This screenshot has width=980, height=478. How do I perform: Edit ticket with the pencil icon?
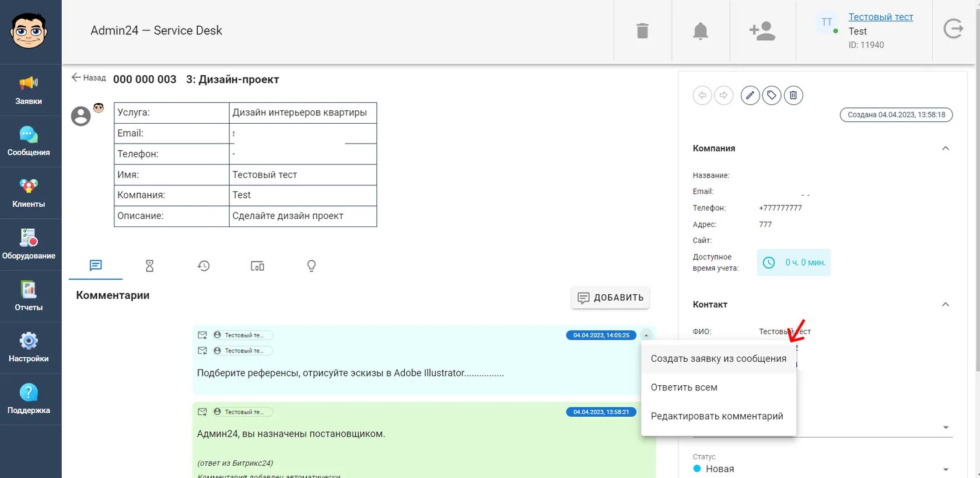tap(750, 95)
